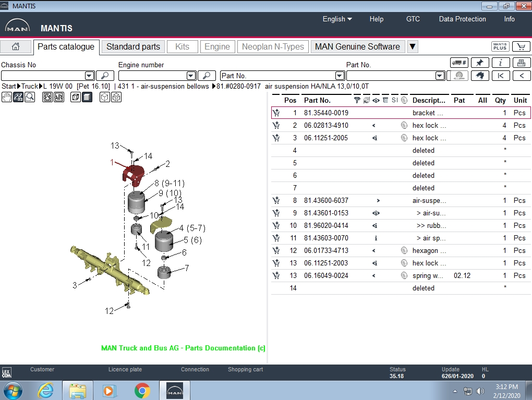Open the Data Protection link
Image resolution: width=532 pixels, height=400 pixels.
pyautogui.click(x=462, y=19)
